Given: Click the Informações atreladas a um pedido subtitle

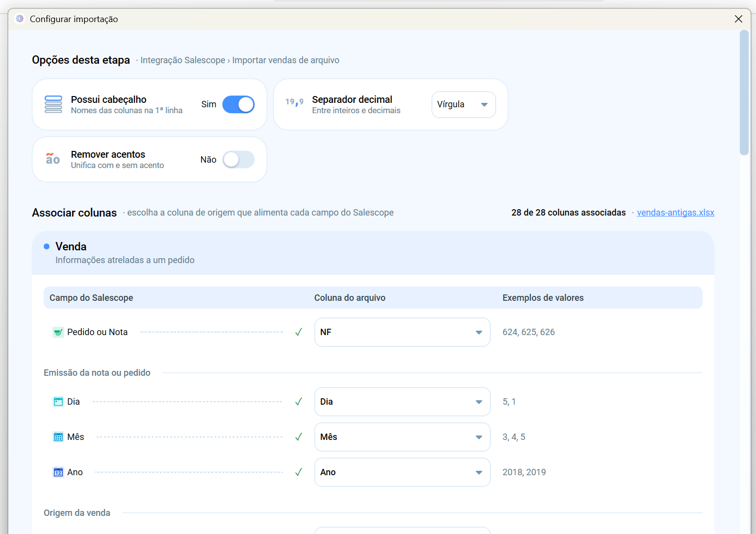Looking at the screenshot, I should [x=125, y=260].
